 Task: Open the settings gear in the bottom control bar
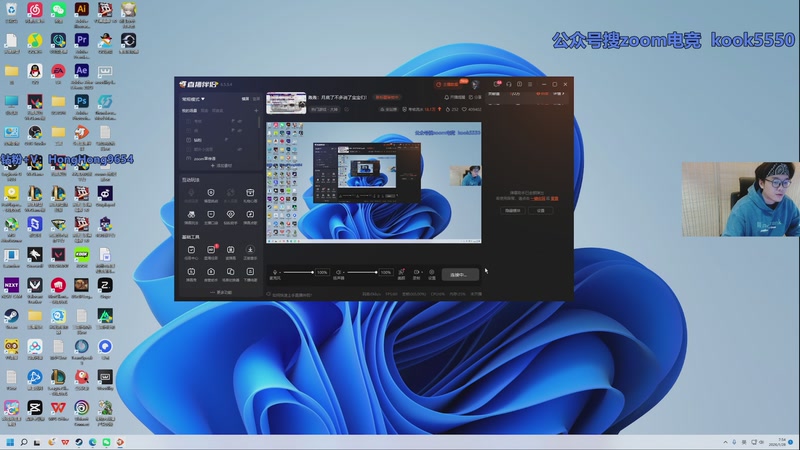pyautogui.click(x=430, y=272)
